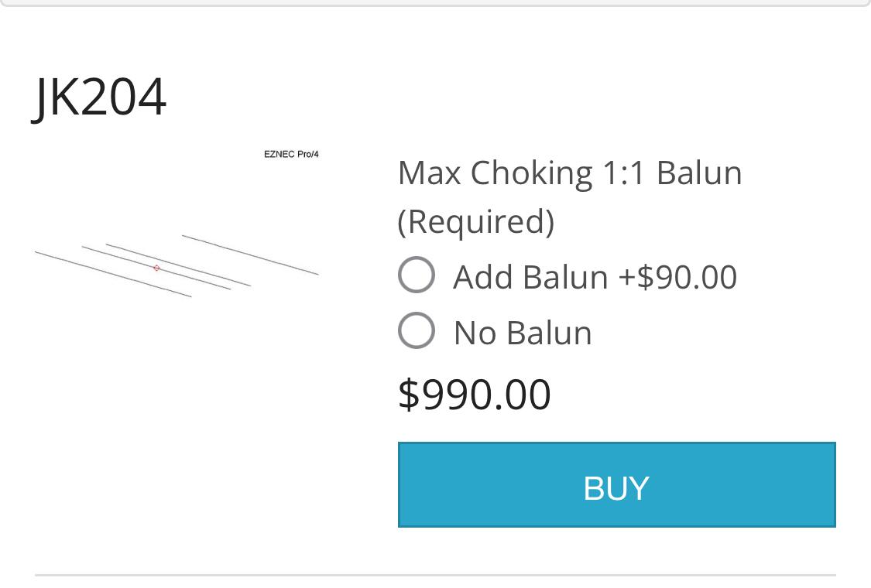Click the EZNEC Pro/4 label in image
871x588 pixels.
291,154
